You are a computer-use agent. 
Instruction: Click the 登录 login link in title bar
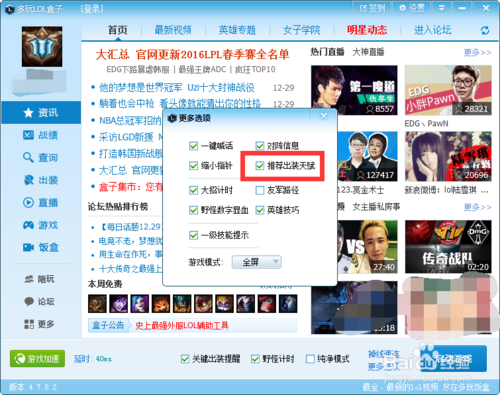tap(92, 9)
